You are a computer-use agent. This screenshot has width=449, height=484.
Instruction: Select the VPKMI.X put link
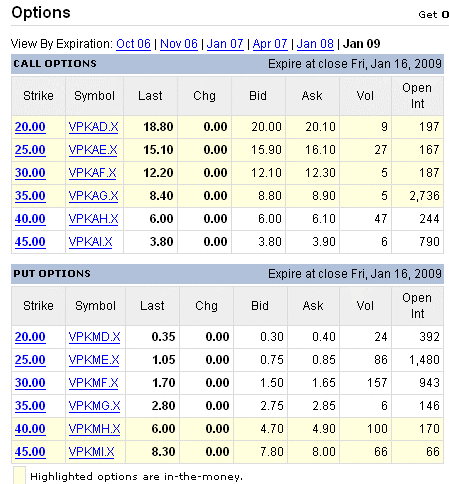91,452
